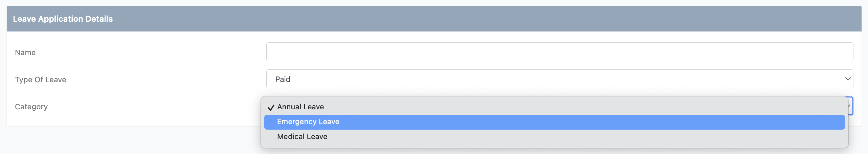The width and height of the screenshot is (868, 154).
Task: Click the Leave Application Details heading
Action: (63, 19)
